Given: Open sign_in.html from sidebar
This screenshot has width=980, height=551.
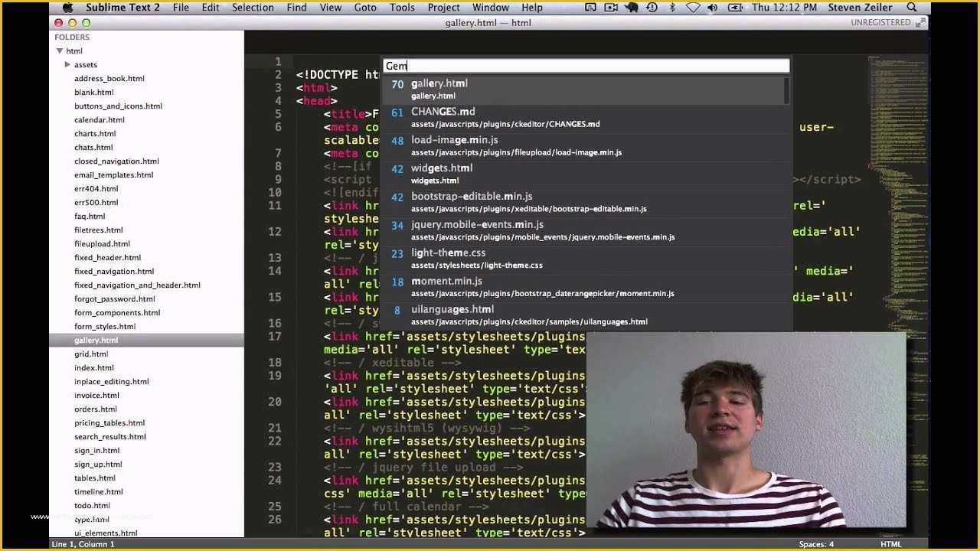Looking at the screenshot, I should (x=97, y=451).
